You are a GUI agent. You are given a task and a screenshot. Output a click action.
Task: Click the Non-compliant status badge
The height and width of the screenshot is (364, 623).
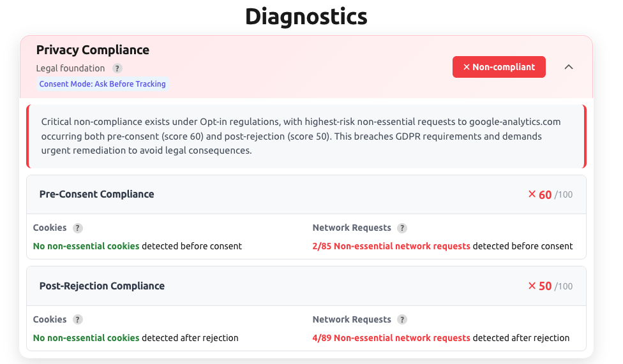click(499, 67)
